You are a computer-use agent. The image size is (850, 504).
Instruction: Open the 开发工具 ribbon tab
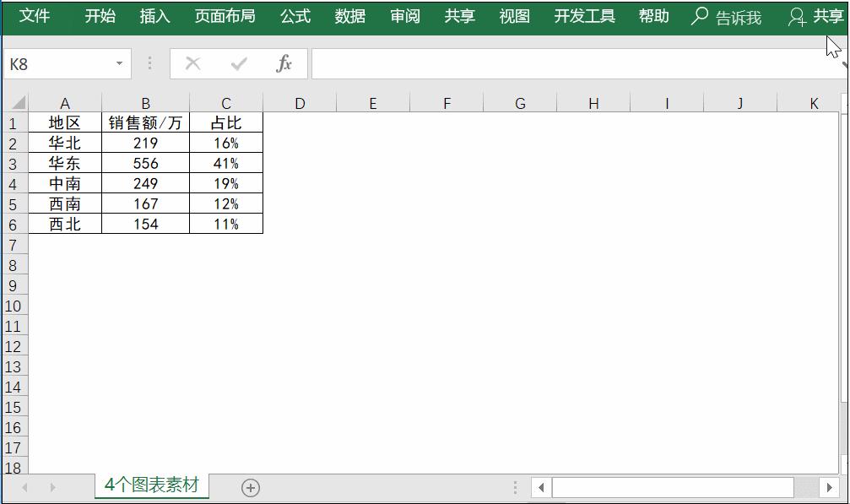584,15
